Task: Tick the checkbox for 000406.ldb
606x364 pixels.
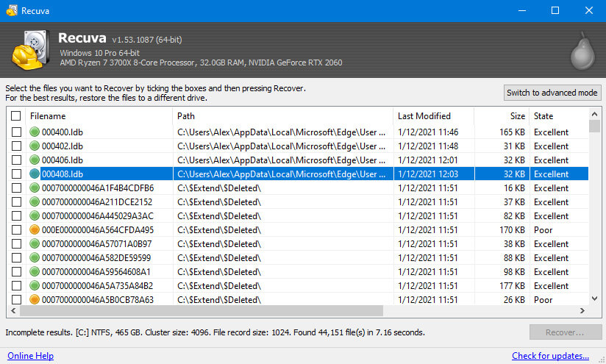Action: pos(16,160)
